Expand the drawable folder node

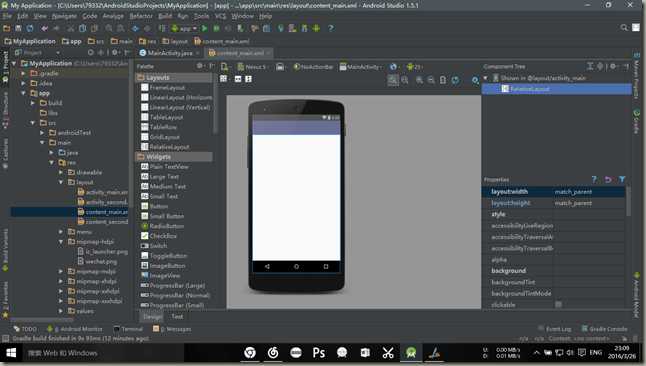tap(61, 172)
